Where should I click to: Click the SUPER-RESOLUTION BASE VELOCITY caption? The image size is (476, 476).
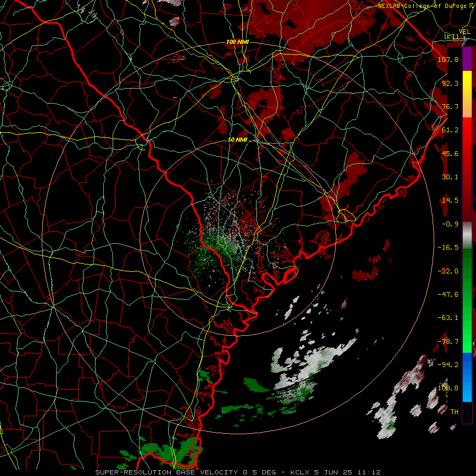(x=168, y=472)
